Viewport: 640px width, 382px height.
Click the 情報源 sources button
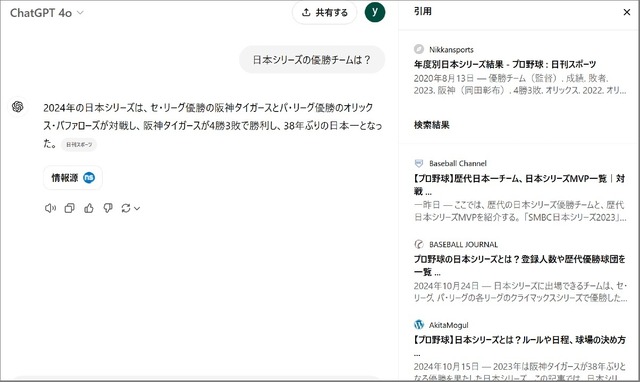click(73, 178)
